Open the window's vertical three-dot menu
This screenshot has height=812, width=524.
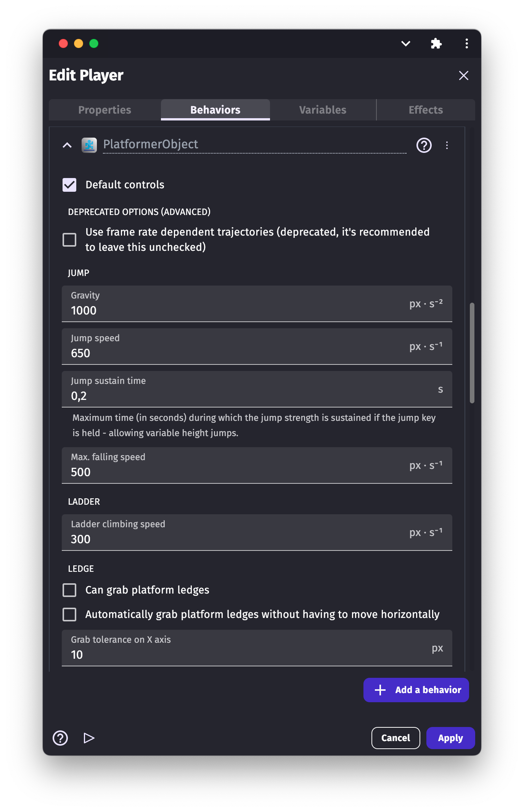tap(466, 43)
